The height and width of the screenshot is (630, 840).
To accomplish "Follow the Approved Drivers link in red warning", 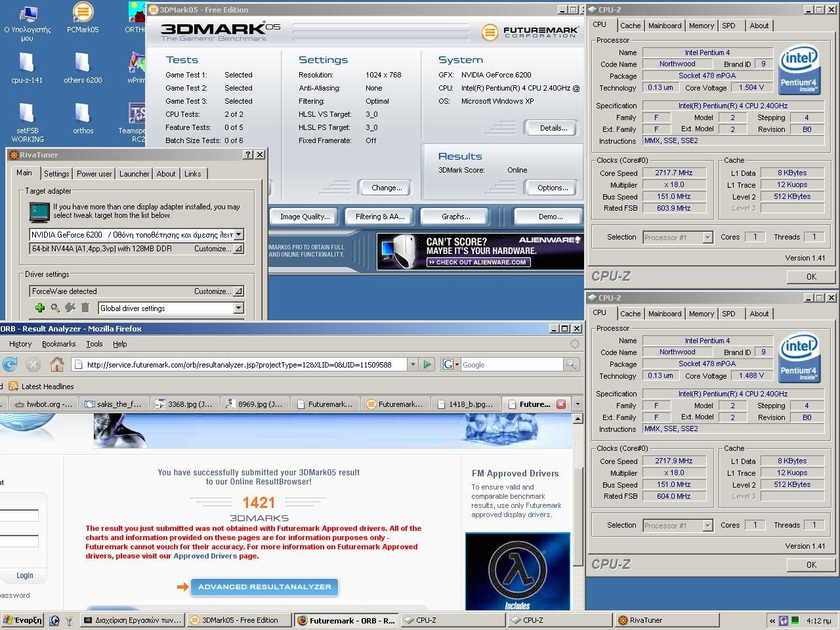I will [x=205, y=556].
